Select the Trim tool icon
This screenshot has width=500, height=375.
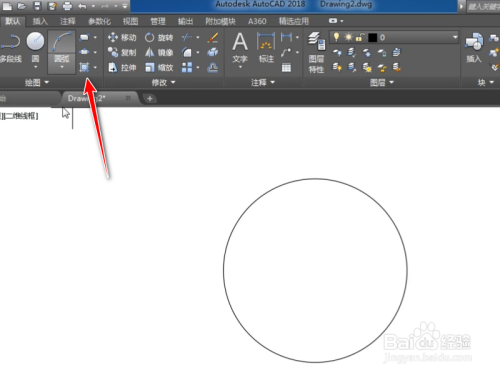(187, 37)
